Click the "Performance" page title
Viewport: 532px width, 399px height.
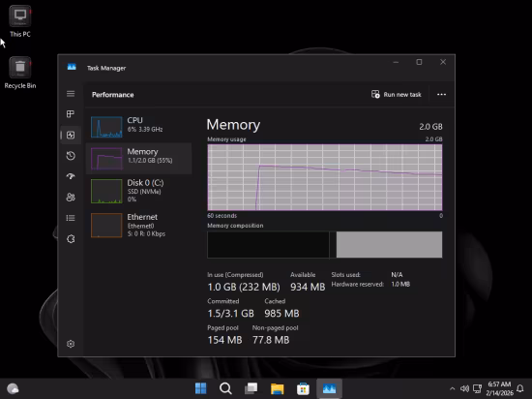[x=112, y=95]
